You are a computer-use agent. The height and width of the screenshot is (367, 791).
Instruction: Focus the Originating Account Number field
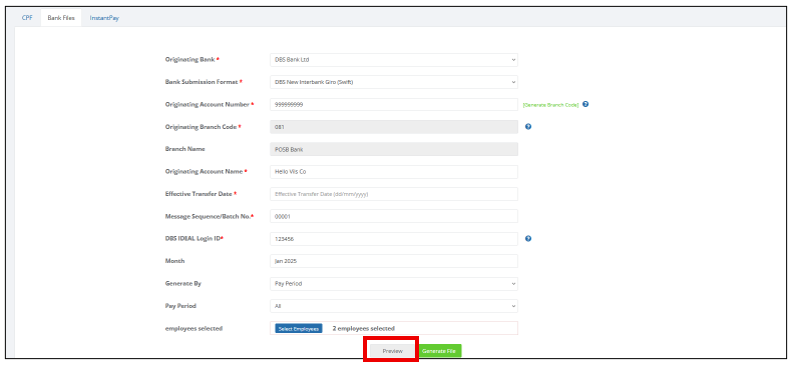click(394, 104)
